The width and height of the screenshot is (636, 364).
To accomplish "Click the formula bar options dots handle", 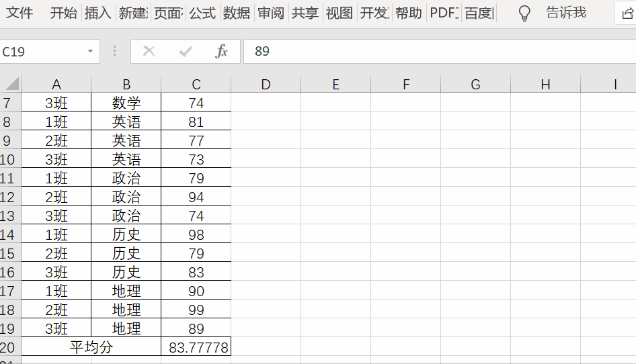I will tap(115, 51).
